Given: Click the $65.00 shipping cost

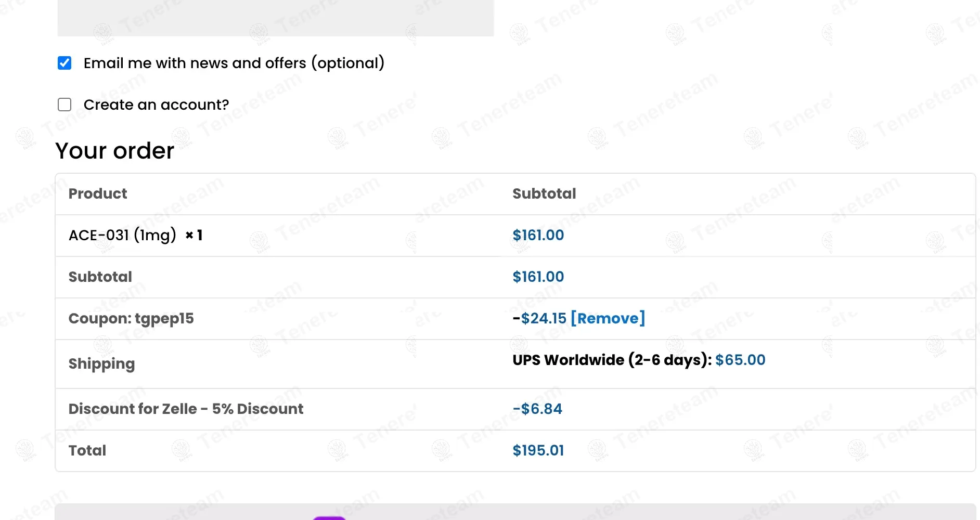Looking at the screenshot, I should coord(740,360).
